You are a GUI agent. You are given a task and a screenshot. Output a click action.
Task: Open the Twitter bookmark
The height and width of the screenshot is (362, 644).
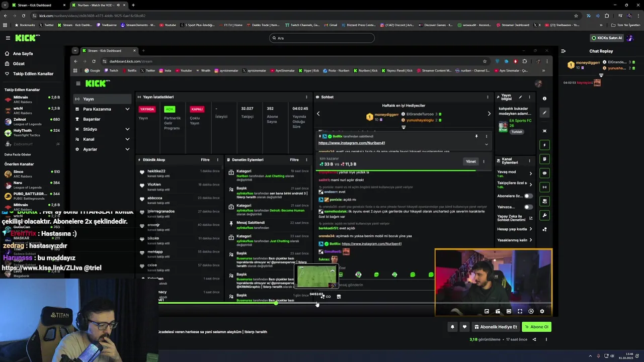[x=46, y=25]
